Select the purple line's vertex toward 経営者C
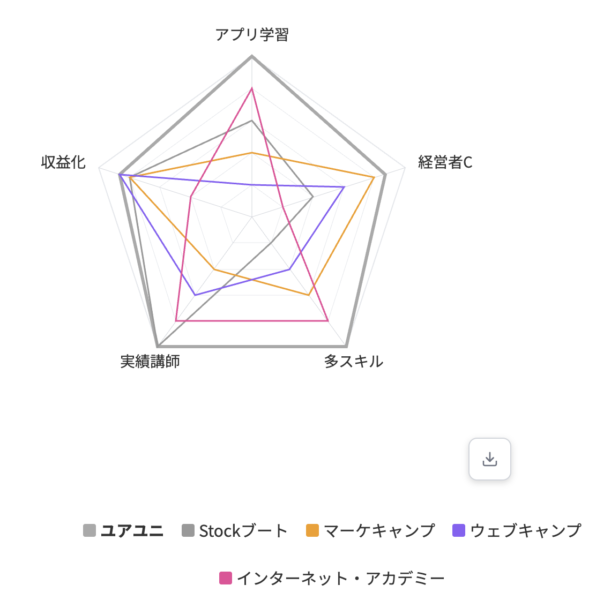 [x=344, y=187]
